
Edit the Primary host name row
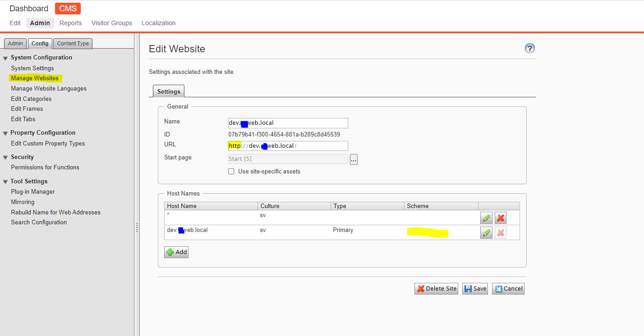pyautogui.click(x=486, y=233)
